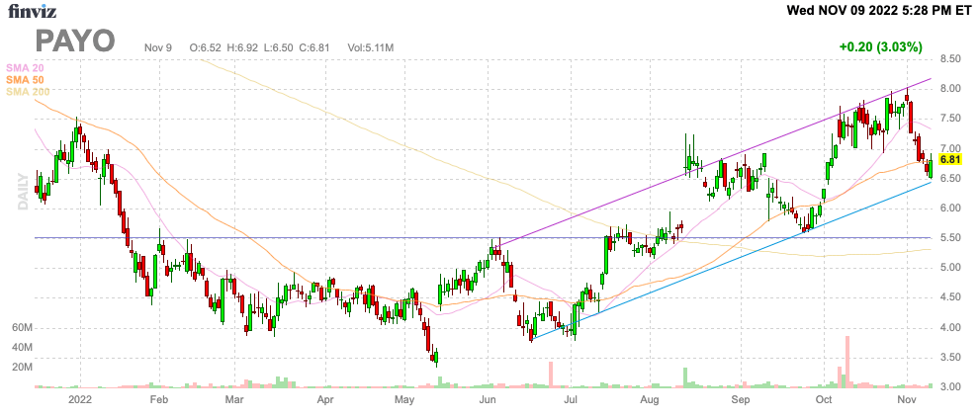Image resolution: width=980 pixels, height=417 pixels.
Task: Click the Apr date axis label
Action: (325, 398)
